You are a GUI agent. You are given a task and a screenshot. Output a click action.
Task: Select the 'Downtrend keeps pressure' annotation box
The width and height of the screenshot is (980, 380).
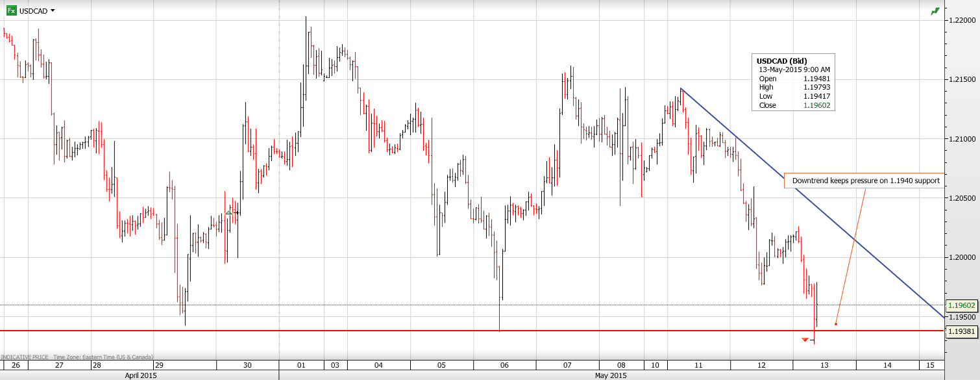[x=865, y=181]
